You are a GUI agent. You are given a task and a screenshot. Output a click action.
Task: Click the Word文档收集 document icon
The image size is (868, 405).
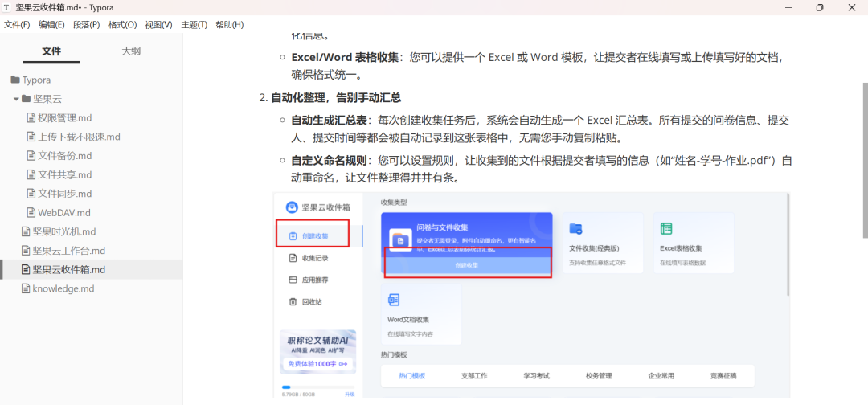coord(394,300)
